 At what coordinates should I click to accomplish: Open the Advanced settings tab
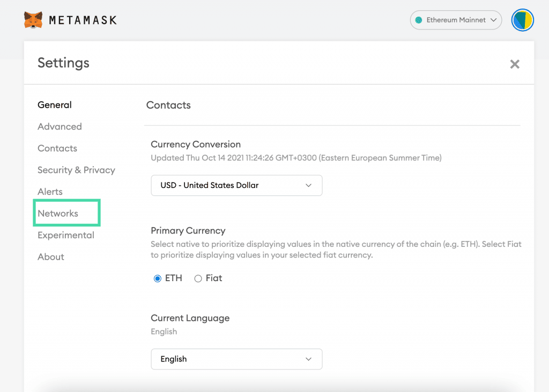[60, 126]
